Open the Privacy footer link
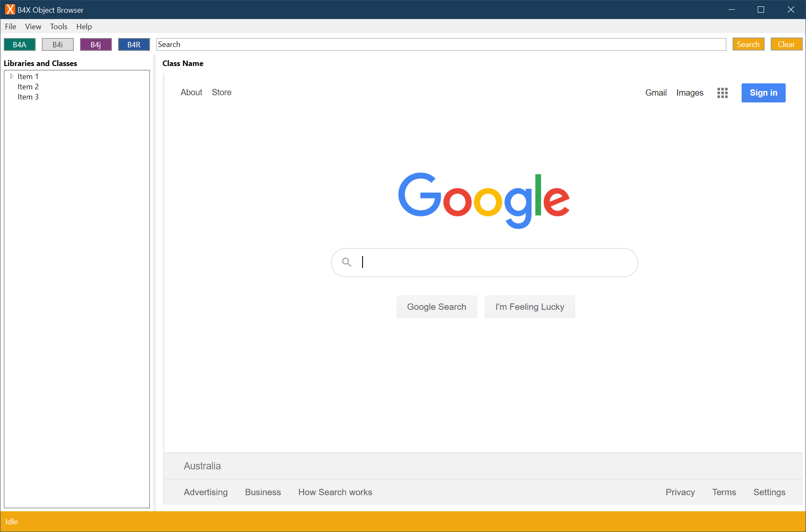This screenshot has width=806, height=532. pos(680,492)
